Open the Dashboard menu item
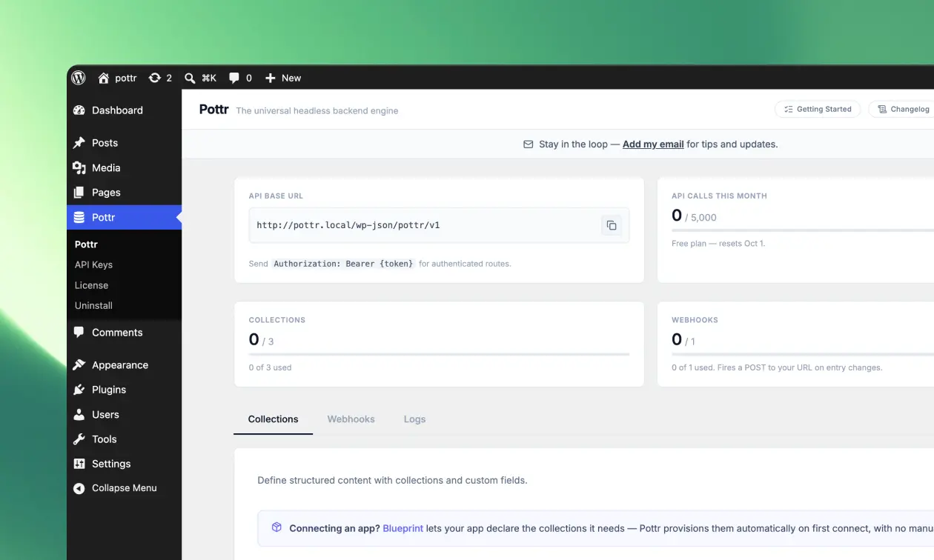Image resolution: width=934 pixels, height=560 pixels. (124, 110)
